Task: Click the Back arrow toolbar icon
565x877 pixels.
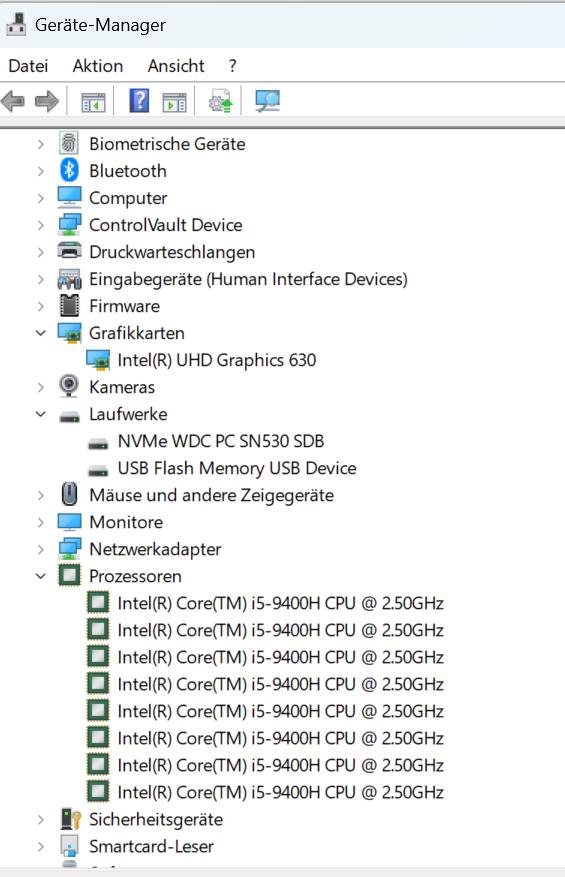Action: click(13, 102)
